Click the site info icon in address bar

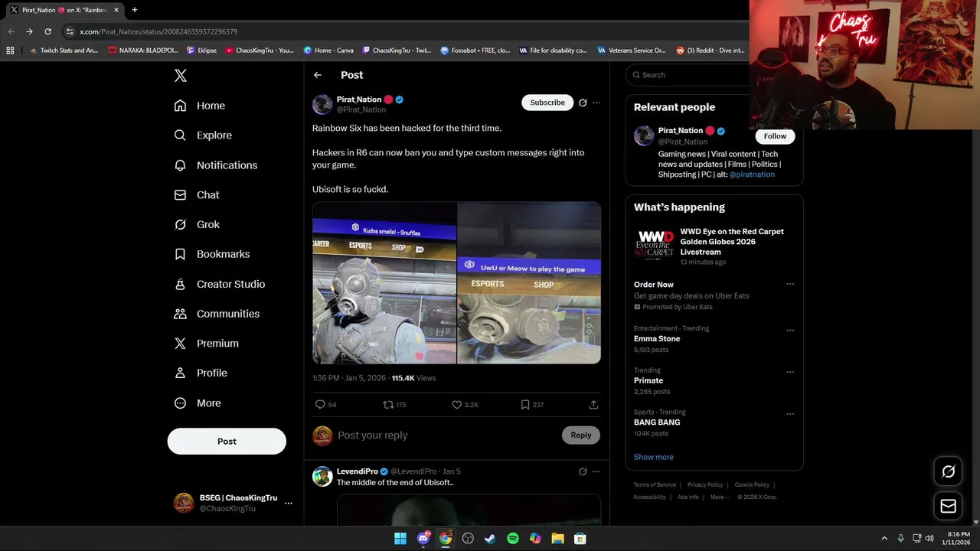tap(70, 31)
